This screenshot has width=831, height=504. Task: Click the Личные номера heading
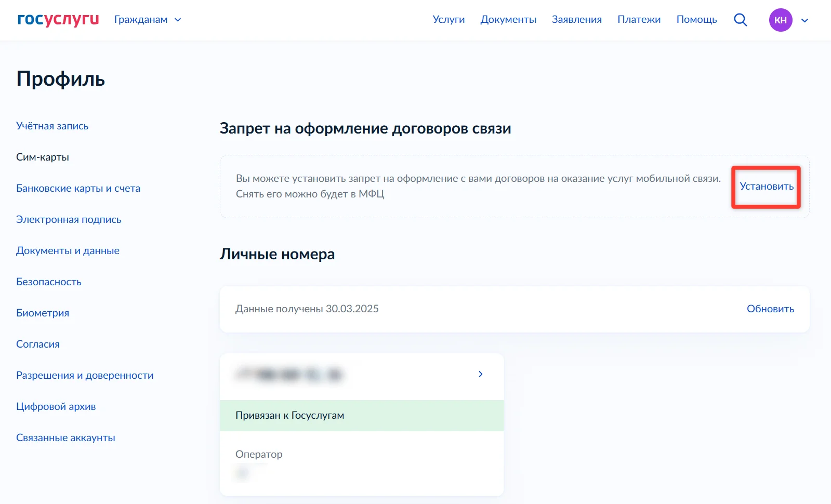[277, 254]
